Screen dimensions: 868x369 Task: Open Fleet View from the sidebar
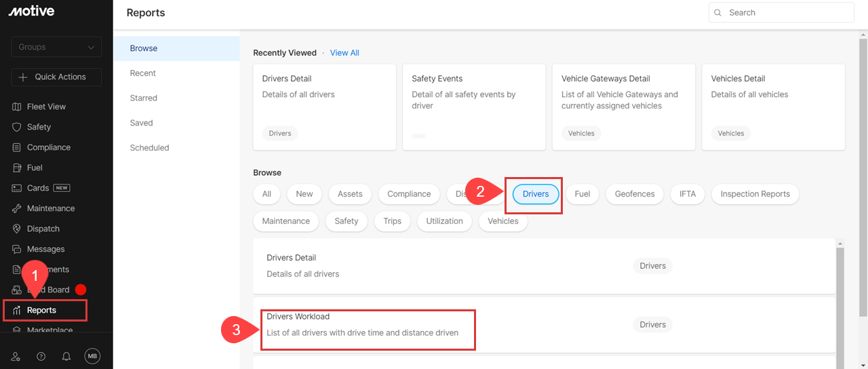point(46,106)
